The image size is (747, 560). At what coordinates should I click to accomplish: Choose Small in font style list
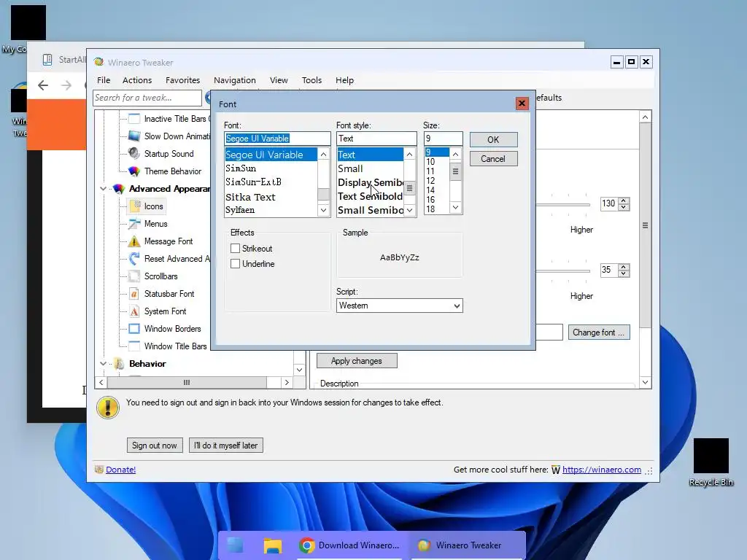[x=370, y=168]
